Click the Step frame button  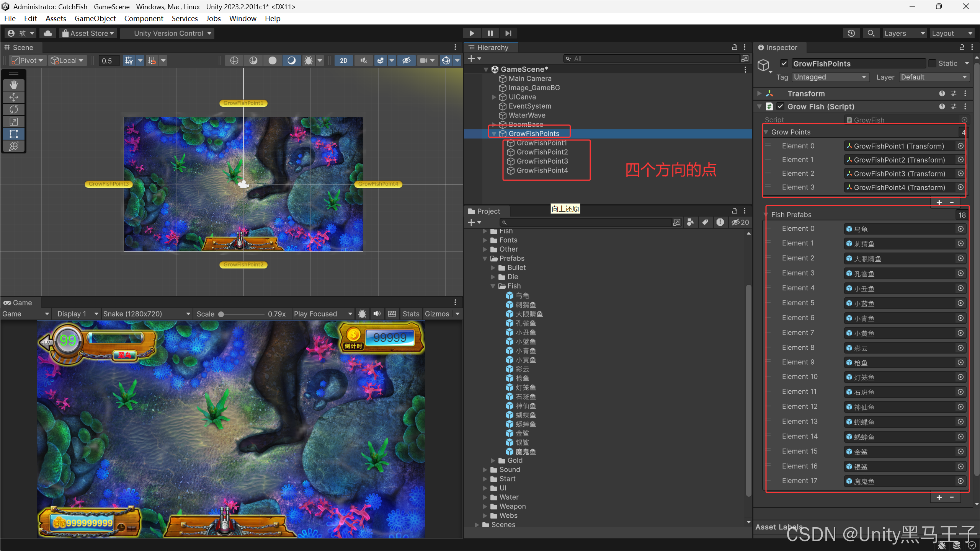508,33
